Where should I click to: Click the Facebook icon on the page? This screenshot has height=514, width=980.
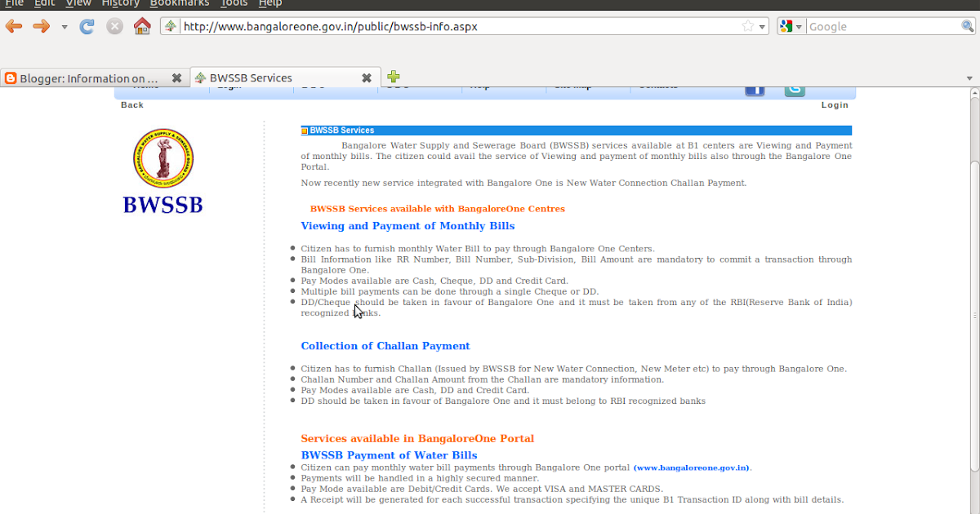(755, 90)
